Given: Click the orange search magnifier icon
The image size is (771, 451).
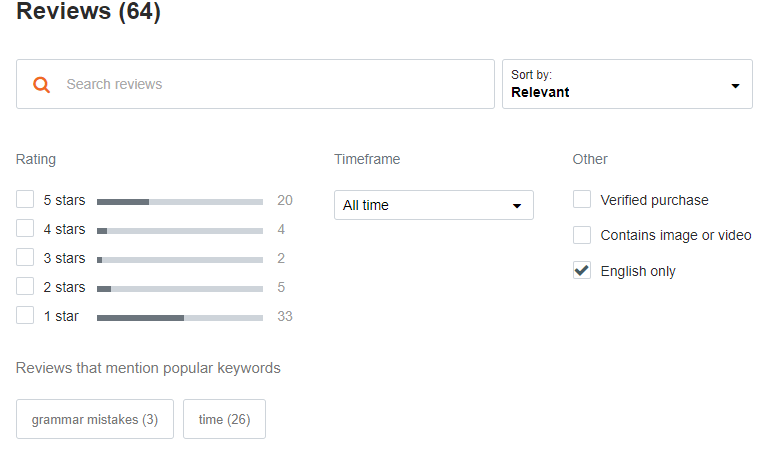Looking at the screenshot, I should tap(41, 85).
